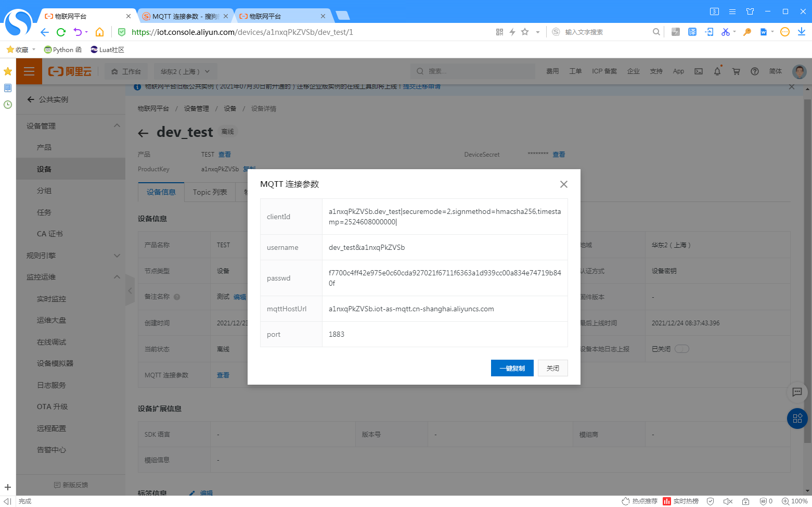Open history clock icon in browser sidebar

8,105
